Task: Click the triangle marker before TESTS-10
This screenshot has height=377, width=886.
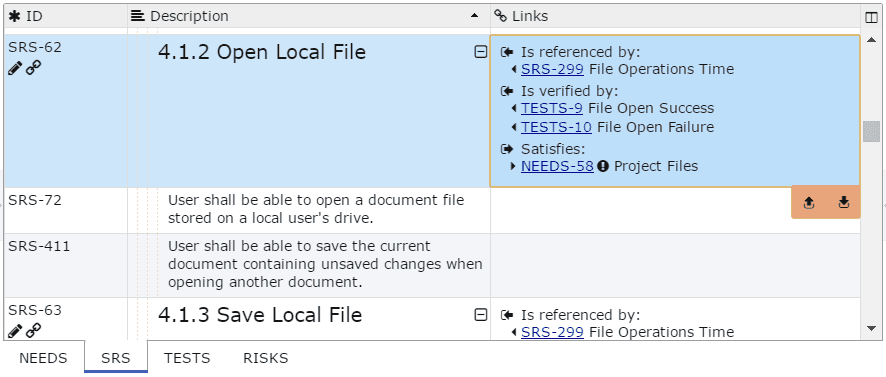Action: 514,128
